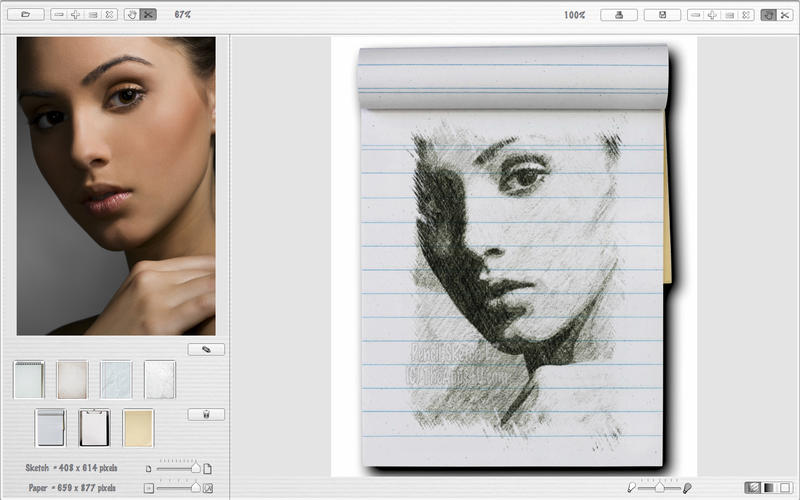
Task: Zoom out the source photo preview
Action: [x=59, y=15]
